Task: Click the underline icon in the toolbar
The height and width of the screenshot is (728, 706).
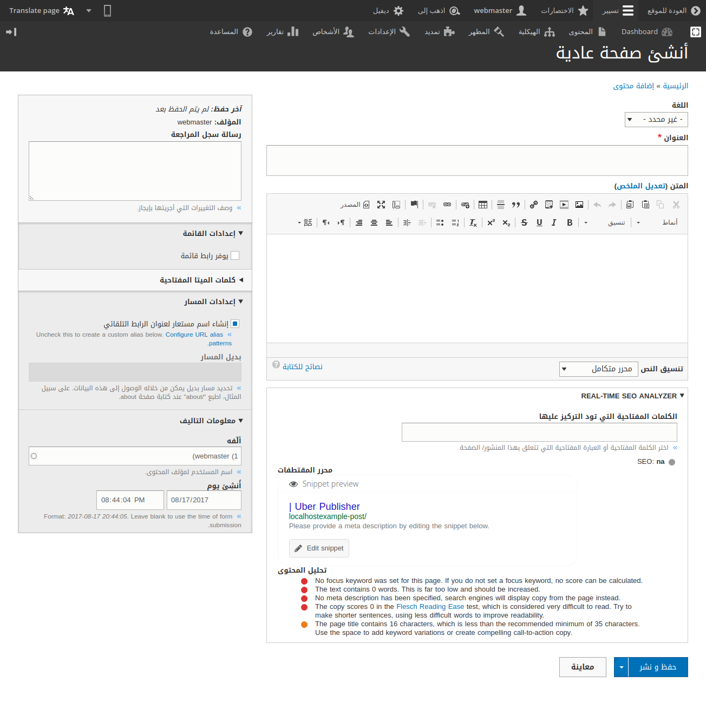Action: point(539,222)
